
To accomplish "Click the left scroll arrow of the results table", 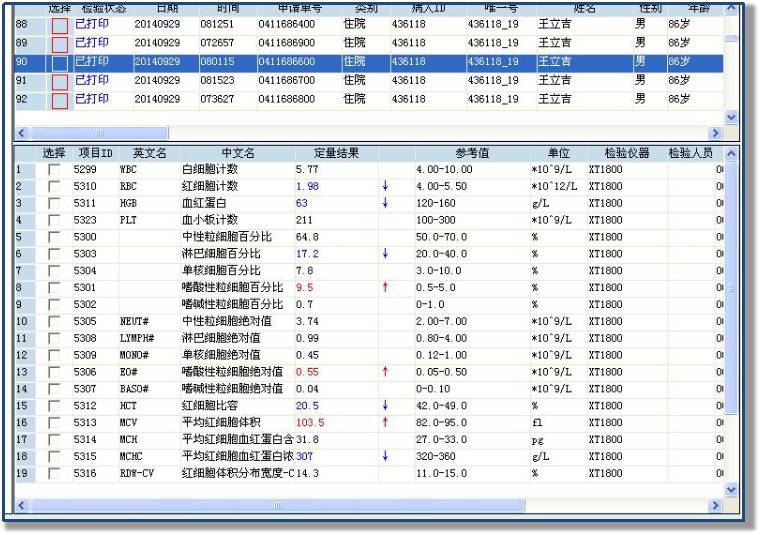I will 24,507.
